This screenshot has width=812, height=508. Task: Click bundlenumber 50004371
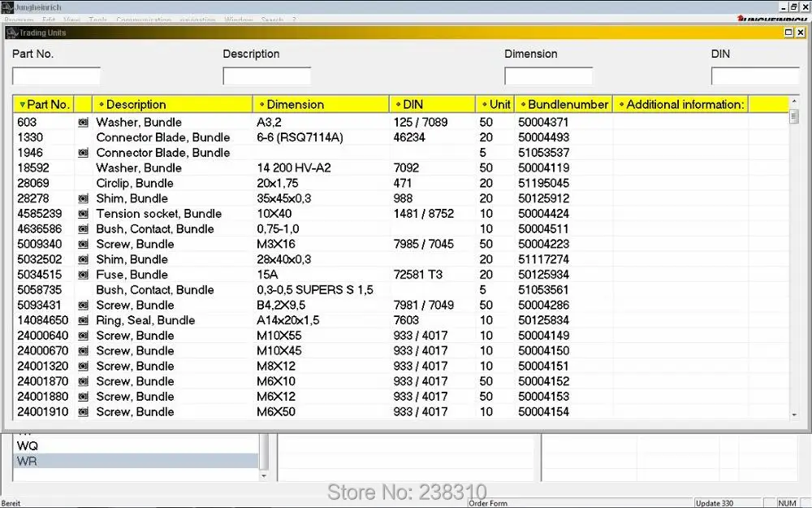543,123
